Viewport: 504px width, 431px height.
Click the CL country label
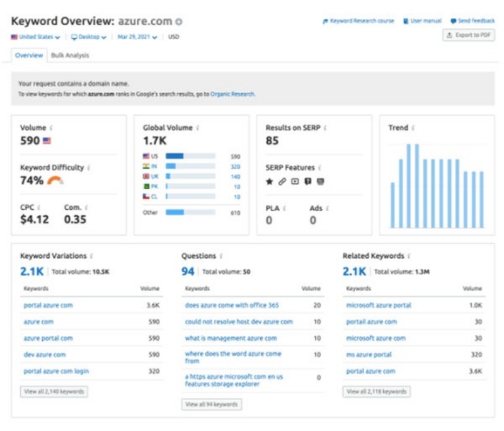154,197
